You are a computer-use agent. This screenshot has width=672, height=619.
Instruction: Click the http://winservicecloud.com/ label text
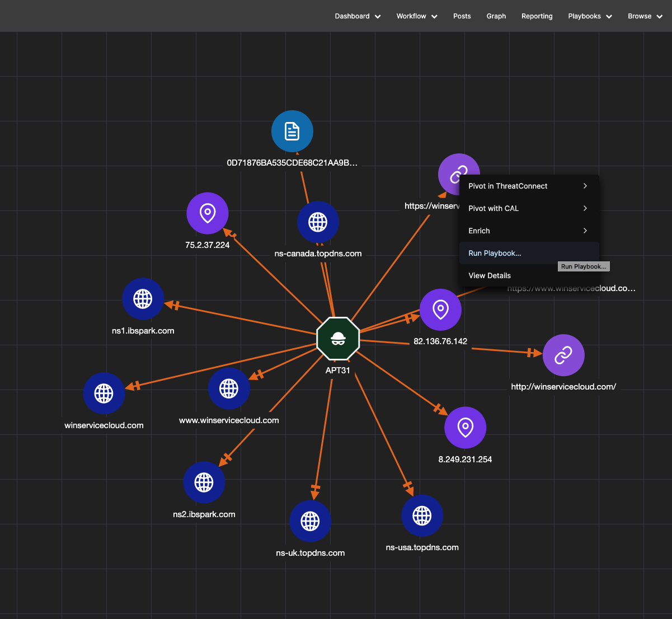(x=563, y=387)
